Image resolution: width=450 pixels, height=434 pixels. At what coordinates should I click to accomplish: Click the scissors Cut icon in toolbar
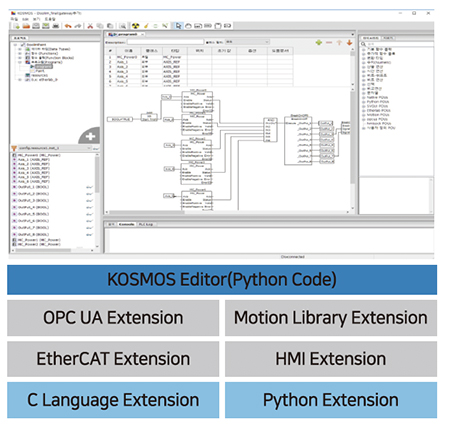point(90,26)
